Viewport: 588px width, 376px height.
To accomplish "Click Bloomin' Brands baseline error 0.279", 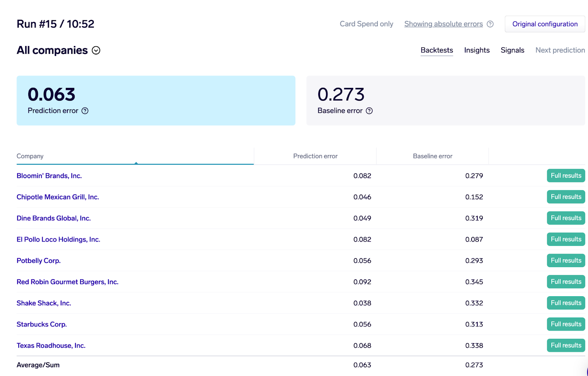I will (474, 176).
